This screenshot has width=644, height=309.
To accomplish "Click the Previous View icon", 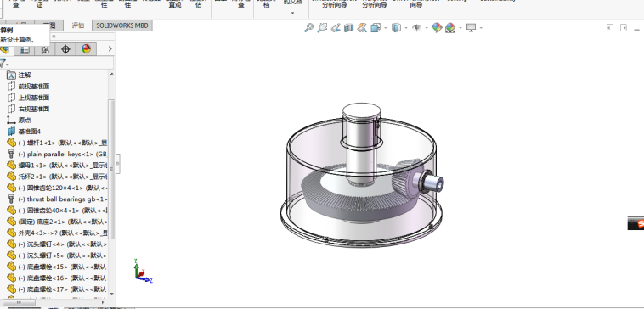I will [336, 28].
